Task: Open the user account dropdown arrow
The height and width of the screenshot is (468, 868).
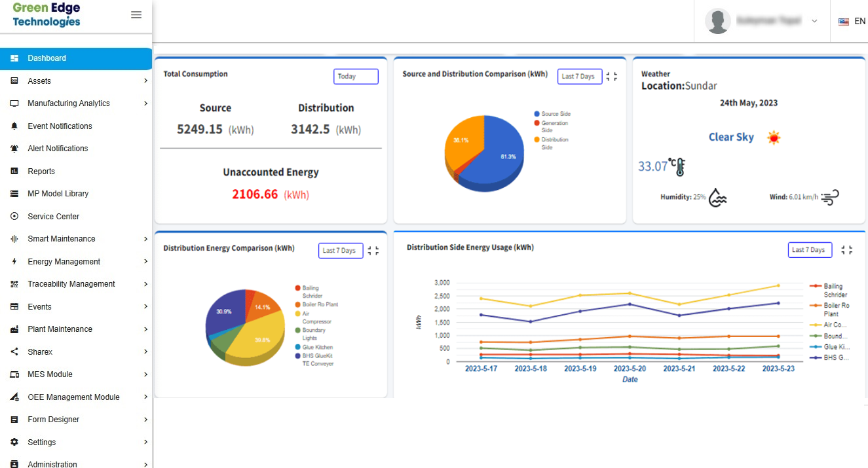Action: pyautogui.click(x=814, y=21)
